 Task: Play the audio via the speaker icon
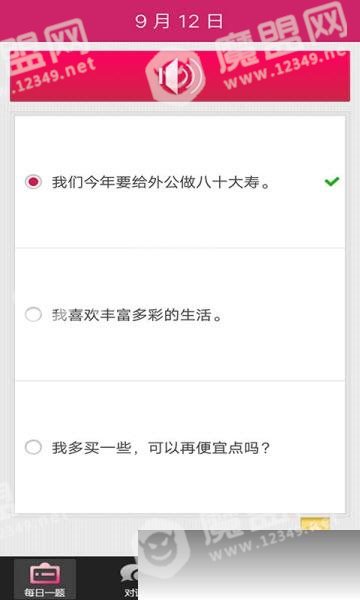180,76
